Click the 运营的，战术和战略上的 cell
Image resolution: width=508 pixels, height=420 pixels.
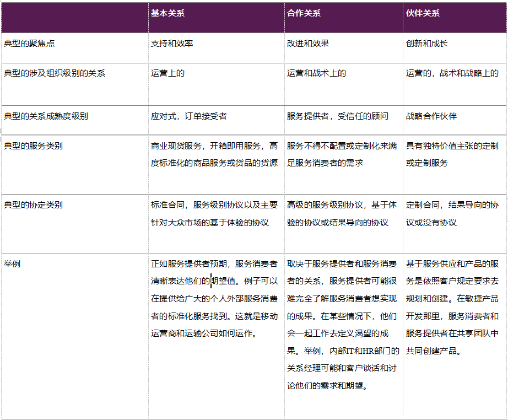(452, 73)
